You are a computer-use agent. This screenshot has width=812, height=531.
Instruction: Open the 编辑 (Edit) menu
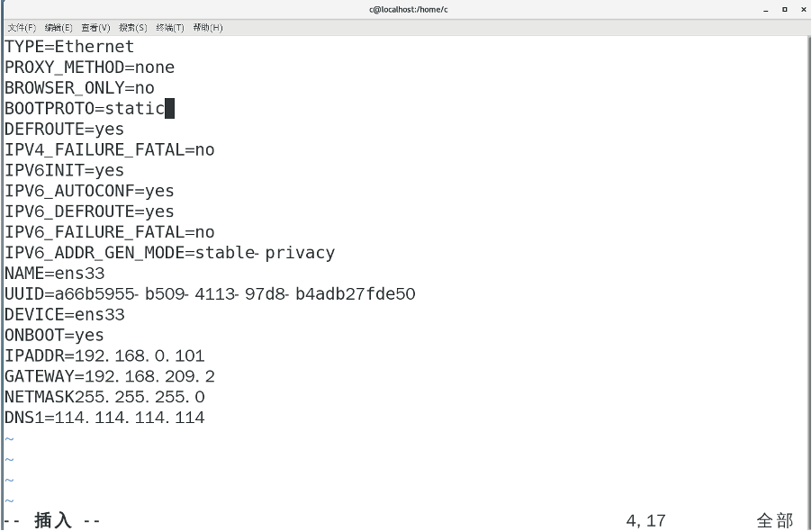(x=56, y=27)
